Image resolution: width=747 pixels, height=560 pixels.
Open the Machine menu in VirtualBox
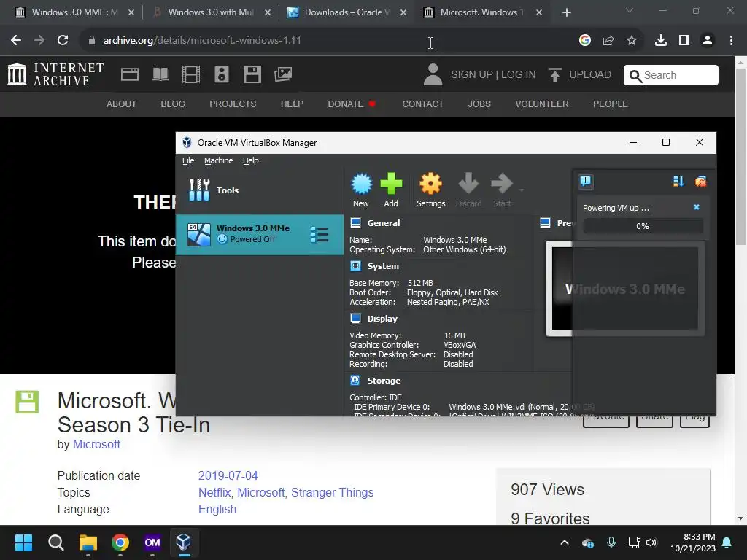(219, 160)
